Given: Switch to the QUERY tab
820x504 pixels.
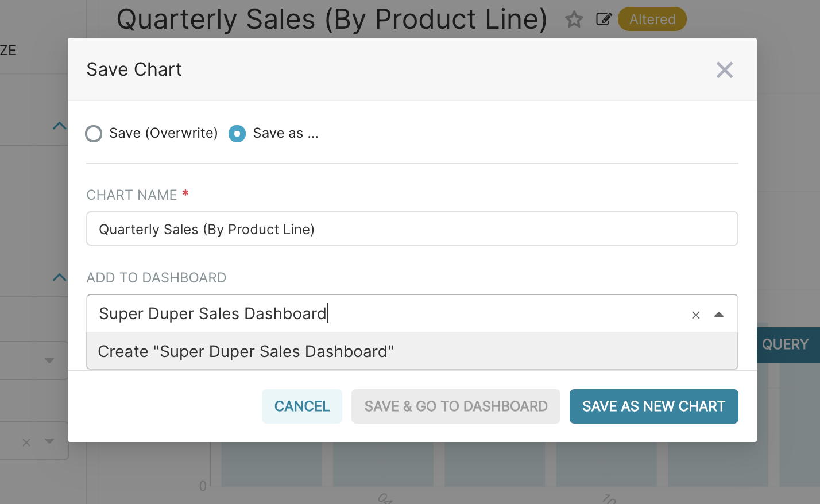Looking at the screenshot, I should coord(785,344).
